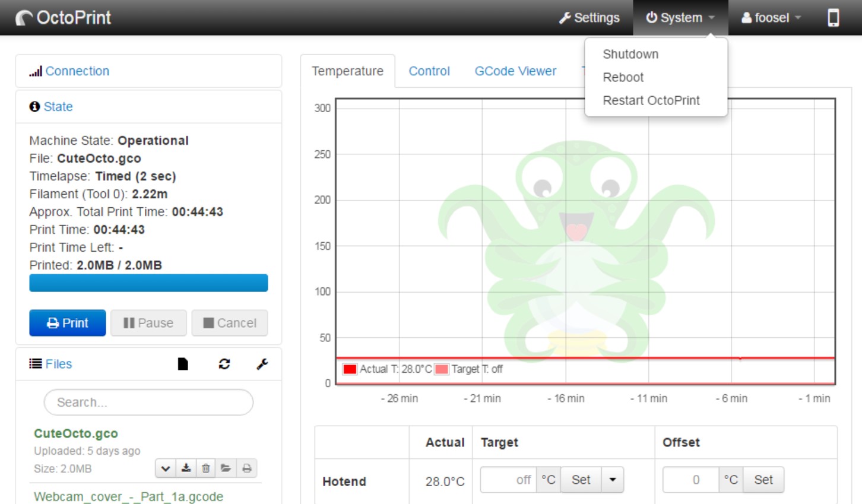
Task: Click the Hotend actual temperature 28.0°C
Action: (x=445, y=481)
